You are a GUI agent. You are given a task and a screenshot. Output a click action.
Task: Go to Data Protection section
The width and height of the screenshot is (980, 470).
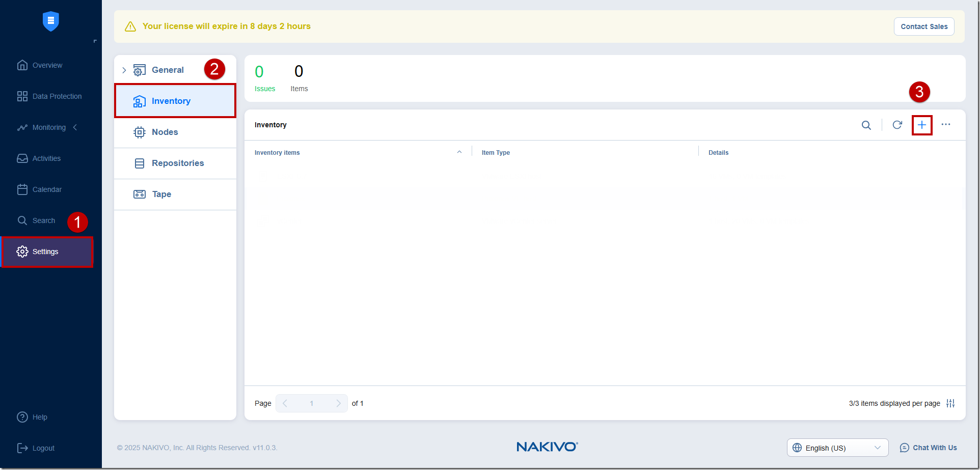click(57, 96)
